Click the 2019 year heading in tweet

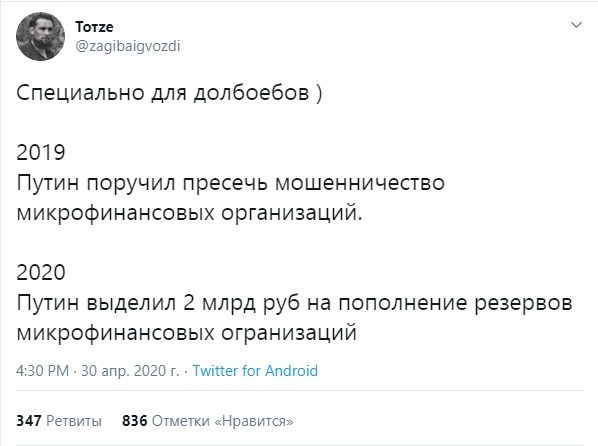41,152
